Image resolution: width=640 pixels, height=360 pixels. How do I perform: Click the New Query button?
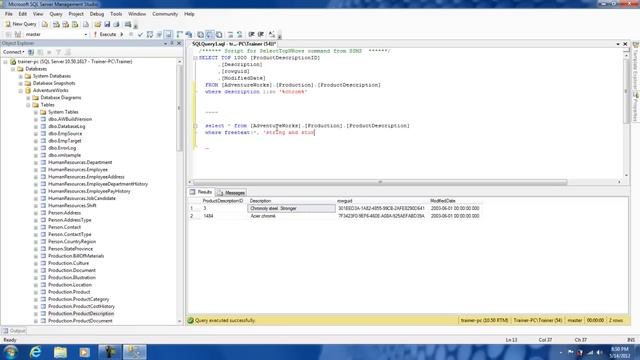pyautogui.click(x=20, y=24)
